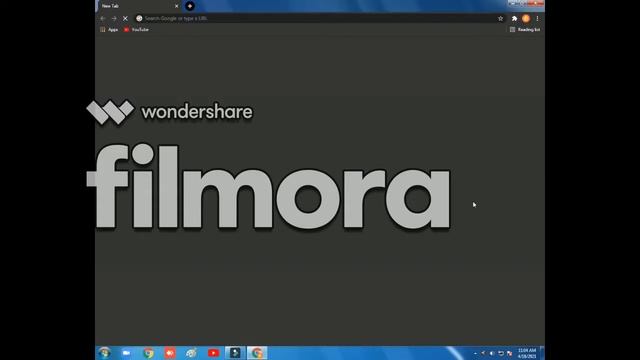Open the orange profile avatar

(526, 18)
